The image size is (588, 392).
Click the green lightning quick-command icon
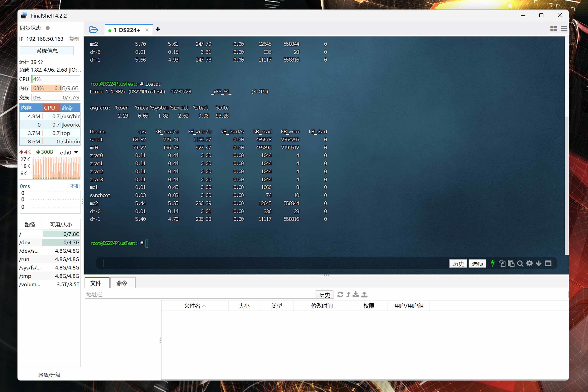[x=493, y=263]
